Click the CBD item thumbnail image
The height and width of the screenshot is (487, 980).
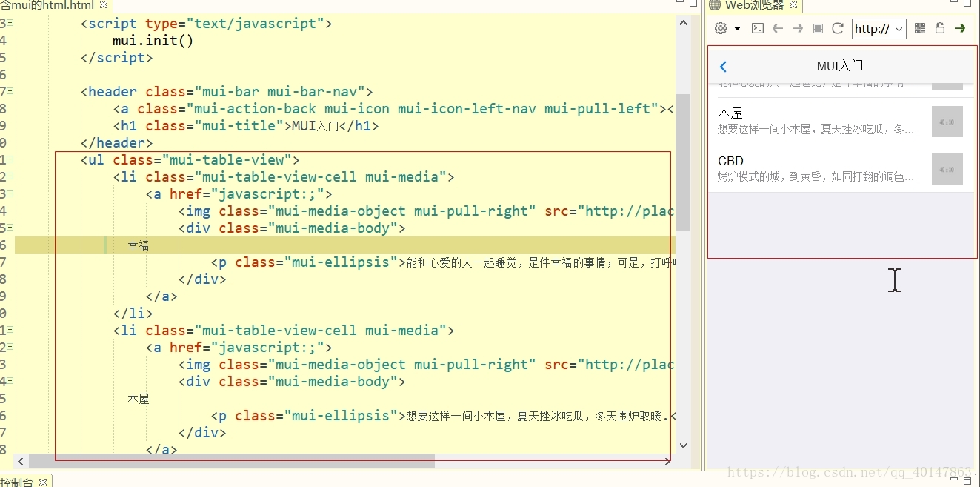(x=947, y=168)
